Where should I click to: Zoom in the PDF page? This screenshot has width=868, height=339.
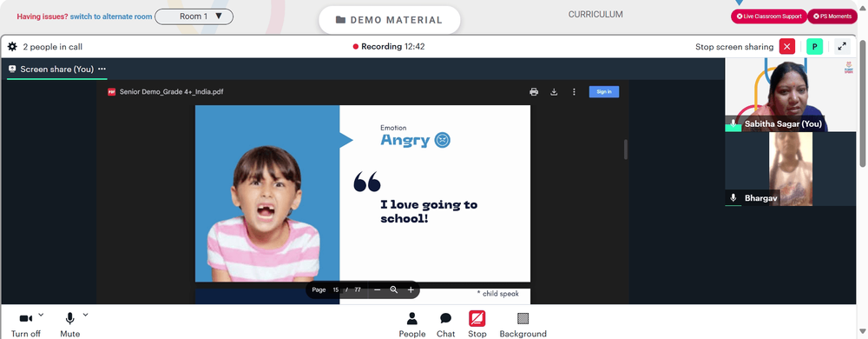pyautogui.click(x=411, y=289)
